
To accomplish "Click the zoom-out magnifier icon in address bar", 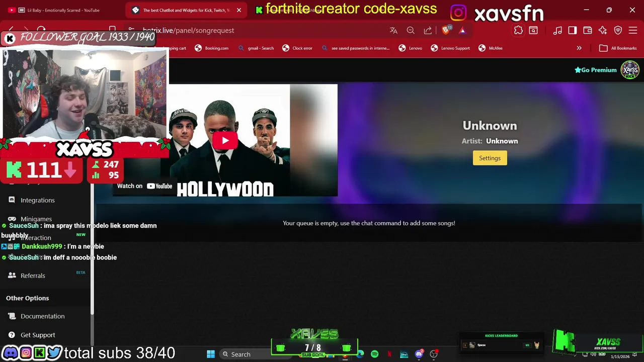I will [411, 30].
